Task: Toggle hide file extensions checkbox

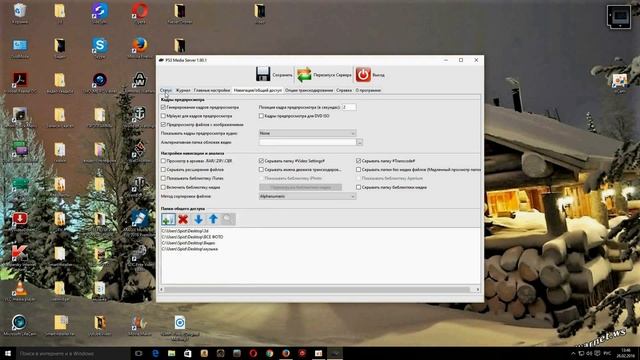Action: click(x=163, y=169)
